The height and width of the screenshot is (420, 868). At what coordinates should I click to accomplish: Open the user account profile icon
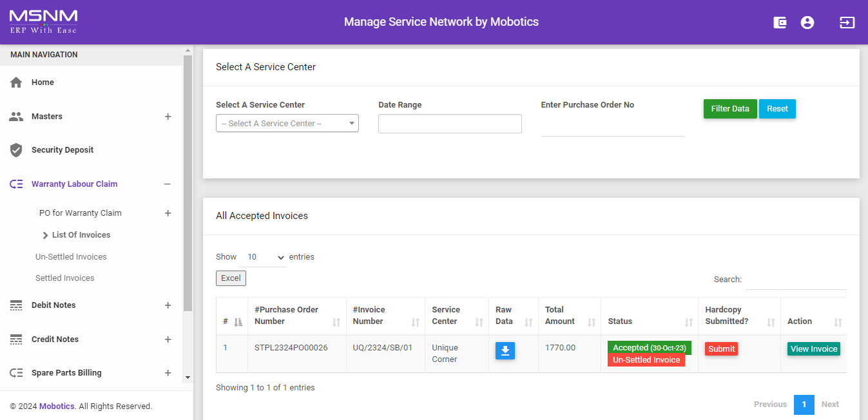point(807,23)
